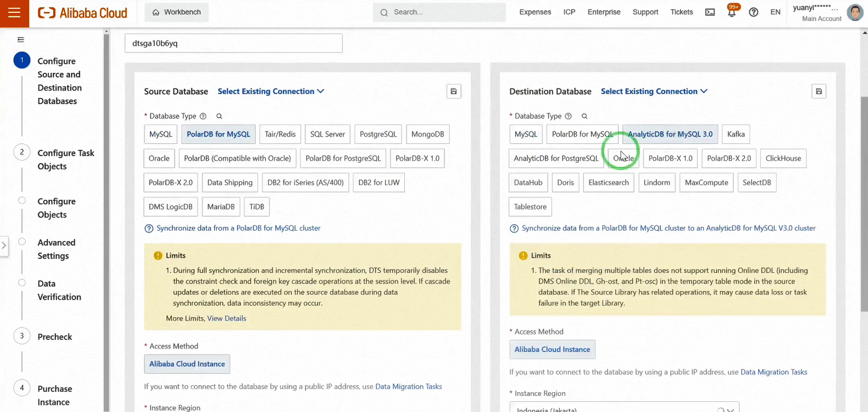Choose Tair/Redis source type

(x=280, y=134)
